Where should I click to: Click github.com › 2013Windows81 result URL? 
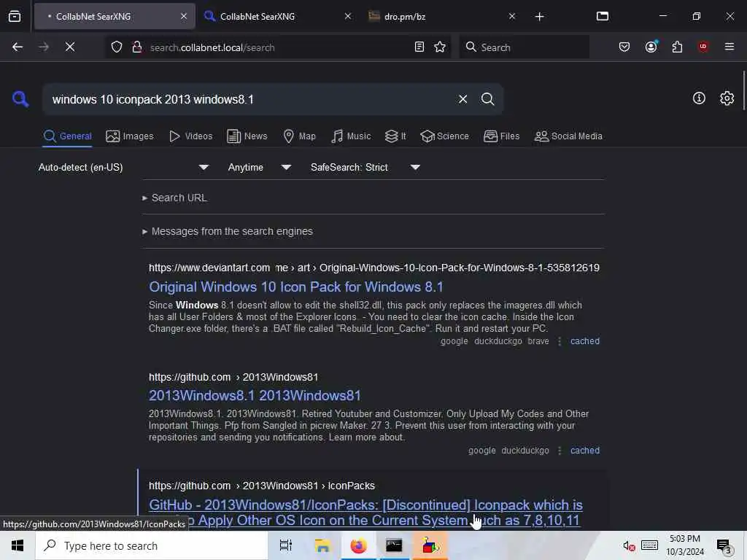[233, 377]
